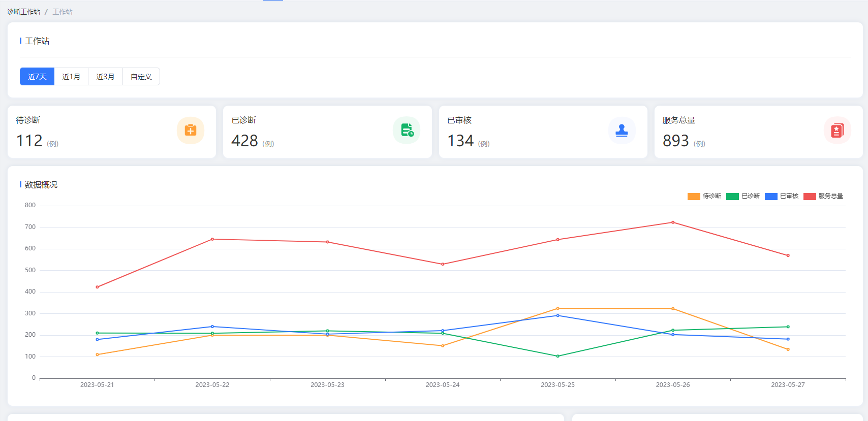868x421 pixels.
Task: Click the 已诊断 legend label
Action: coord(751,196)
